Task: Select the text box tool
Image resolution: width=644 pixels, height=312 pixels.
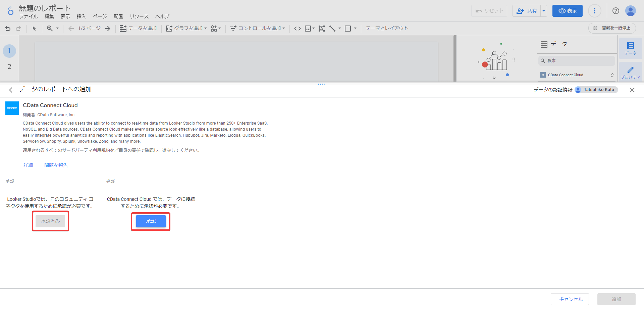Action: pyautogui.click(x=322, y=29)
